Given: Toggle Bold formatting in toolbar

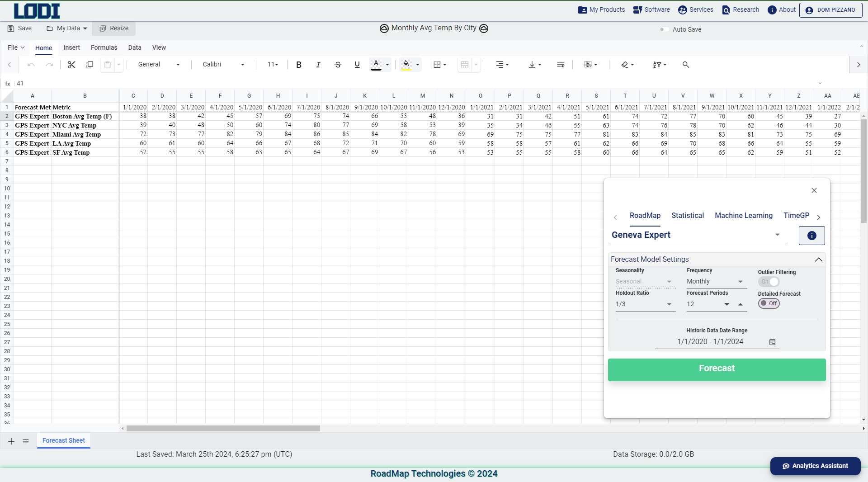Looking at the screenshot, I should click(x=299, y=65).
